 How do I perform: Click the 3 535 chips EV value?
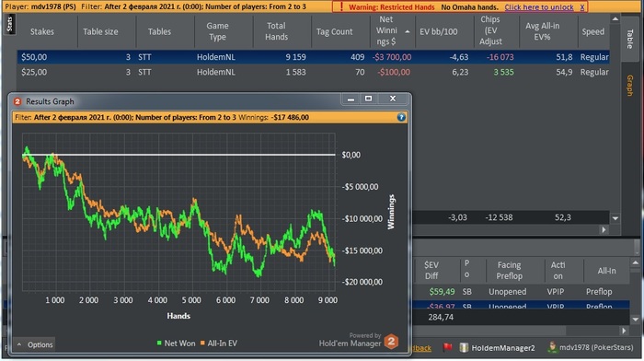click(503, 73)
